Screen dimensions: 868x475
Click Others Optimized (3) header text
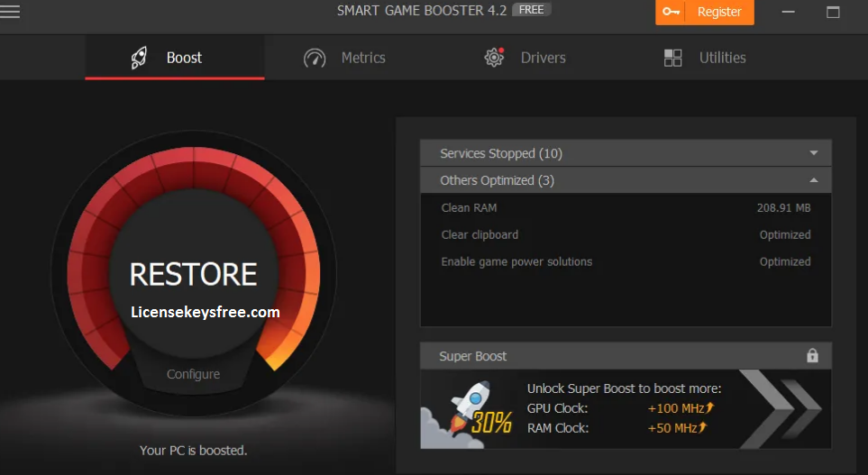[498, 180]
